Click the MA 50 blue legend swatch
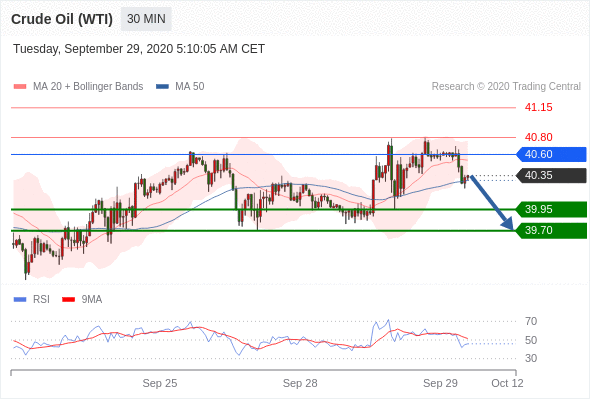The height and width of the screenshot is (400, 590). point(163,87)
